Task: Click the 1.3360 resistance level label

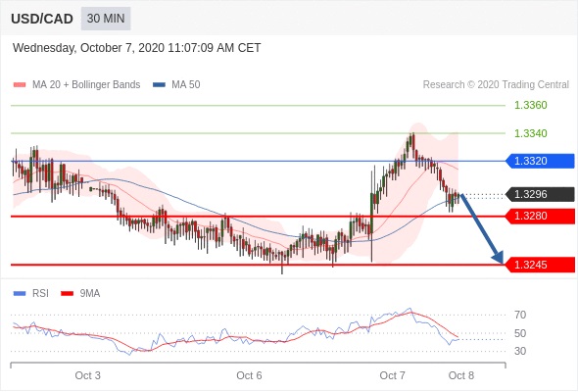Action: click(x=530, y=105)
